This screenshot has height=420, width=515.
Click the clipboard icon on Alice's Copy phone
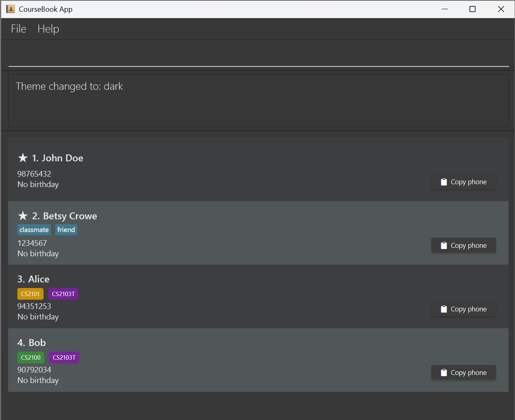[x=444, y=309]
